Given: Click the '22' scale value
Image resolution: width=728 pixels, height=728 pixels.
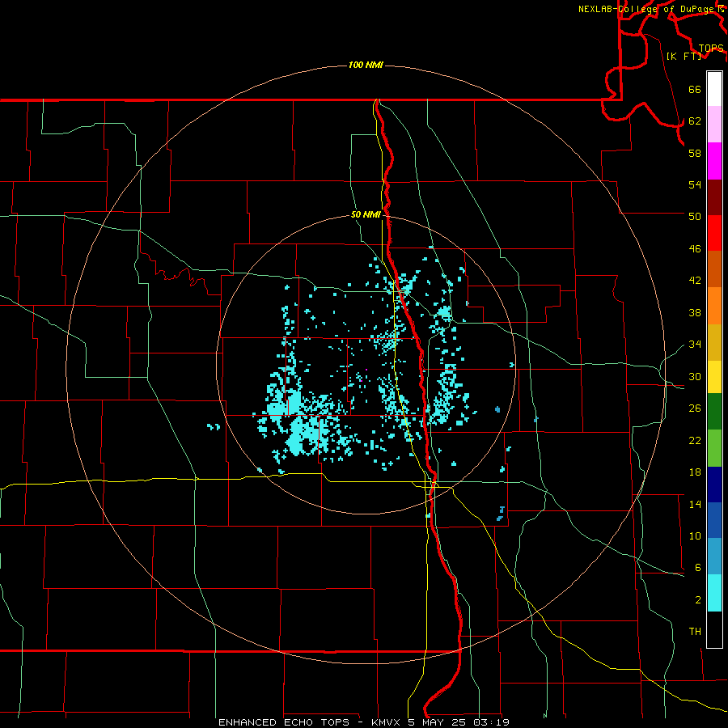Looking at the screenshot, I should click(695, 440).
